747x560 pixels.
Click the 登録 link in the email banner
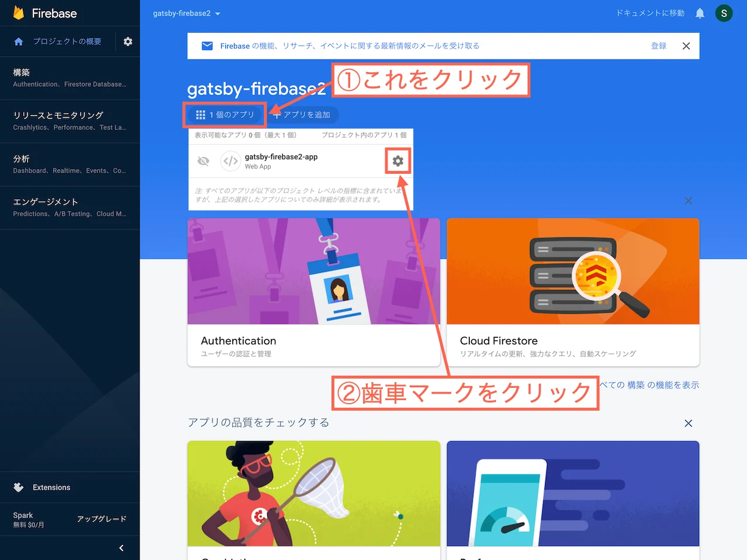point(659,45)
